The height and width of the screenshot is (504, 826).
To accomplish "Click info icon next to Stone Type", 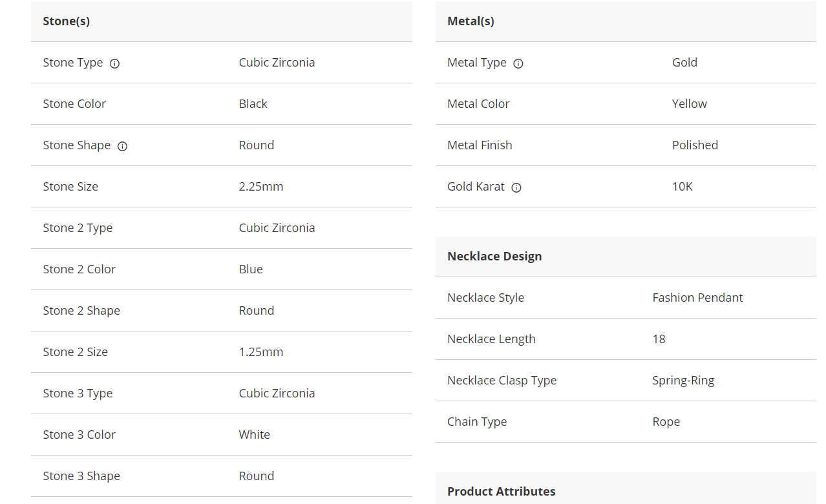I will click(x=114, y=63).
